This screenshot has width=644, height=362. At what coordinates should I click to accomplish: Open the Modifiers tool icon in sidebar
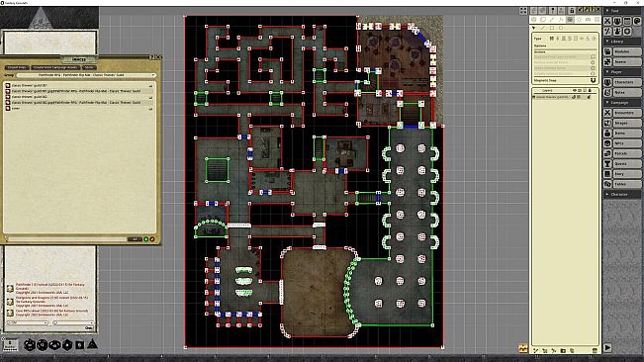pyautogui.click(x=607, y=32)
